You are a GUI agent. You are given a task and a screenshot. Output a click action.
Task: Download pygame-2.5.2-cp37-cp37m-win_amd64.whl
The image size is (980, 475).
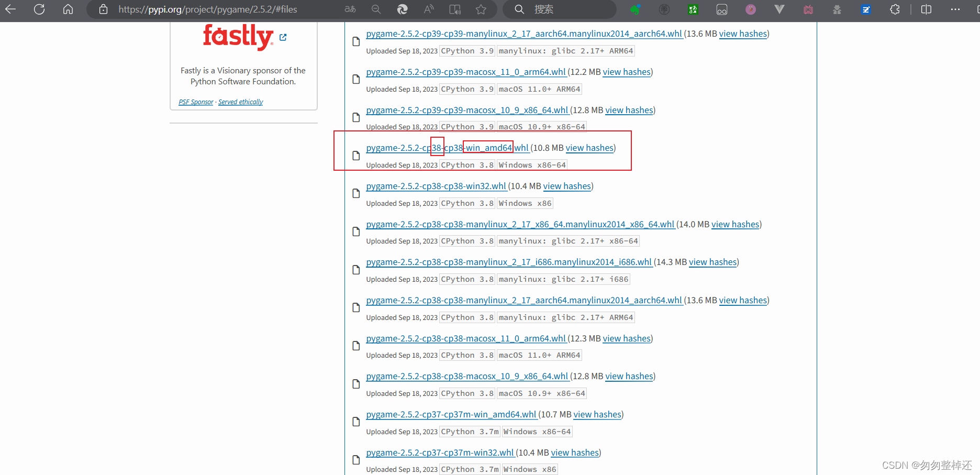[x=451, y=414]
